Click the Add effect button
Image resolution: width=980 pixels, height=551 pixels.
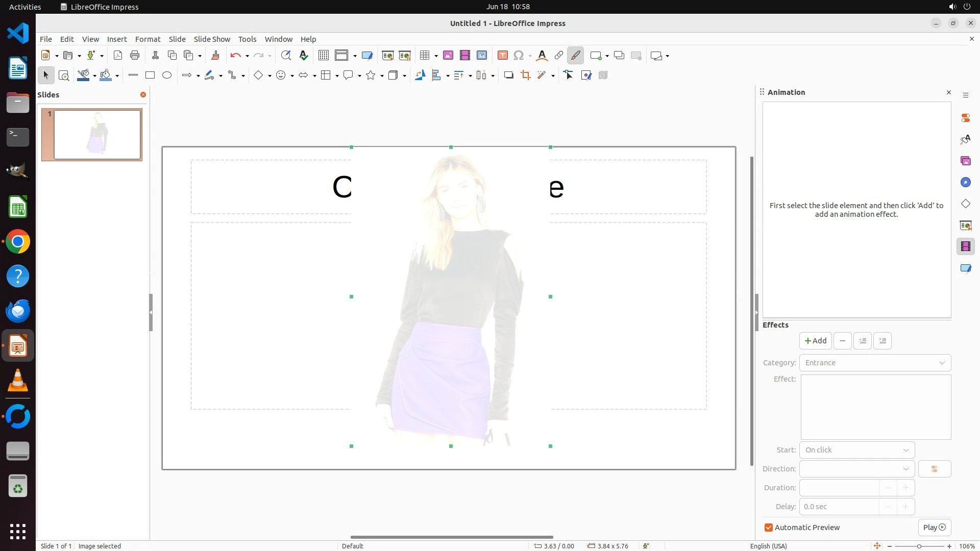[x=815, y=341]
